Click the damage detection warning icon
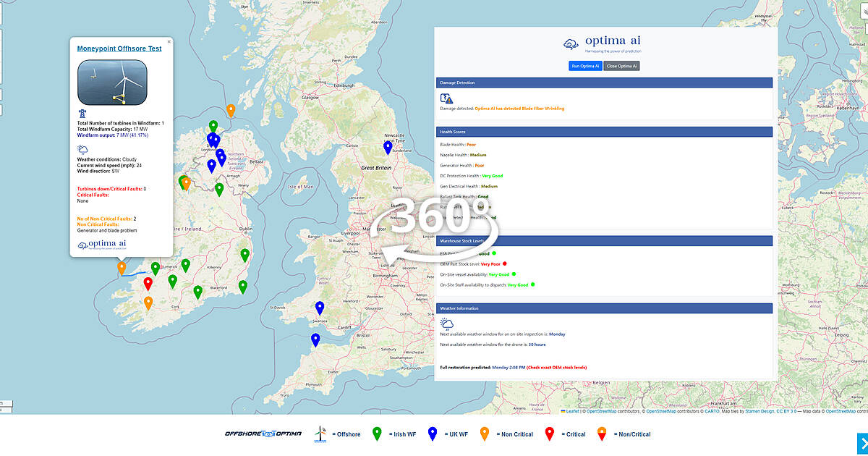Viewport: 868px width, 456px height. point(446,98)
